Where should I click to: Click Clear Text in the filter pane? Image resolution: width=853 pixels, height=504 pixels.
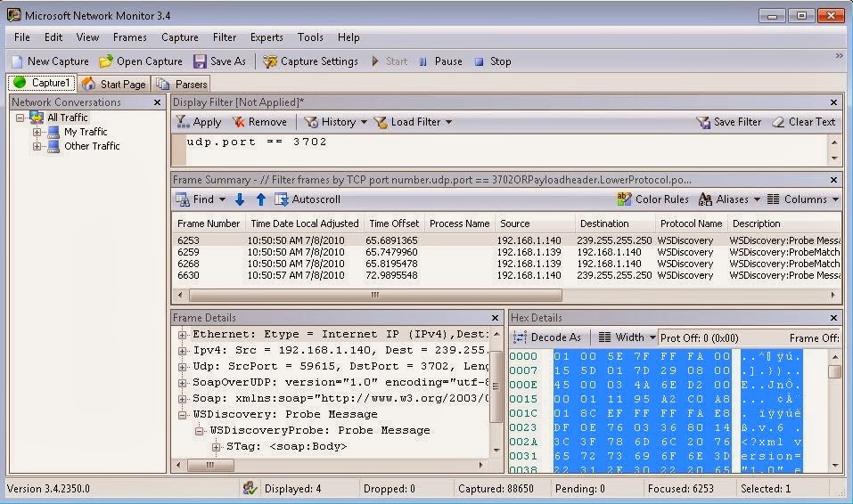pos(803,122)
